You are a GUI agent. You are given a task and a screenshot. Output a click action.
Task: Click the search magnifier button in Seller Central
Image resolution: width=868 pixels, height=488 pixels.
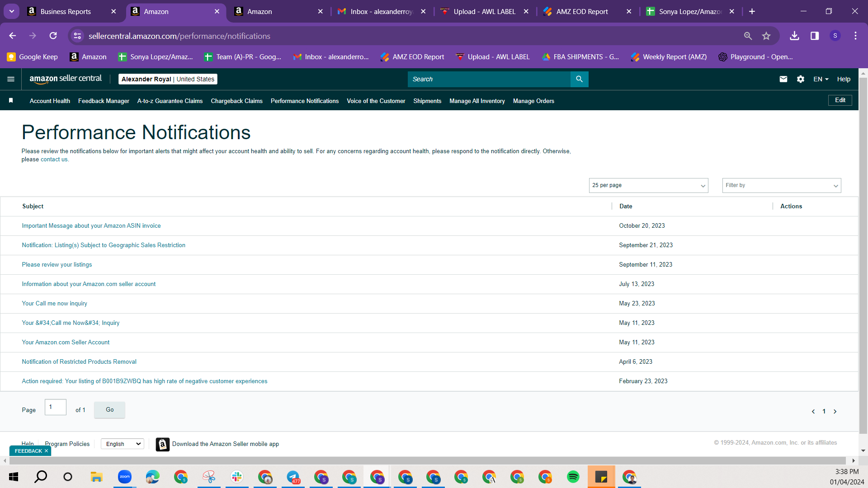point(579,79)
